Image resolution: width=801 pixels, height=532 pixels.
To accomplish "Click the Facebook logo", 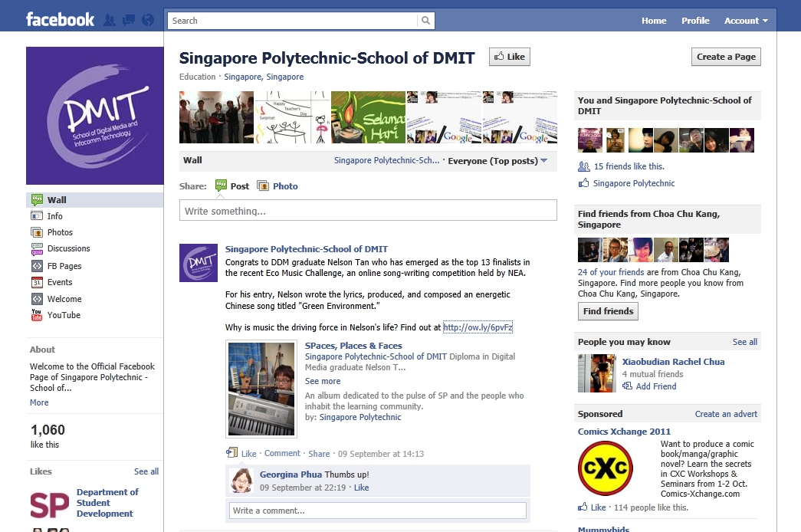I will pos(61,20).
